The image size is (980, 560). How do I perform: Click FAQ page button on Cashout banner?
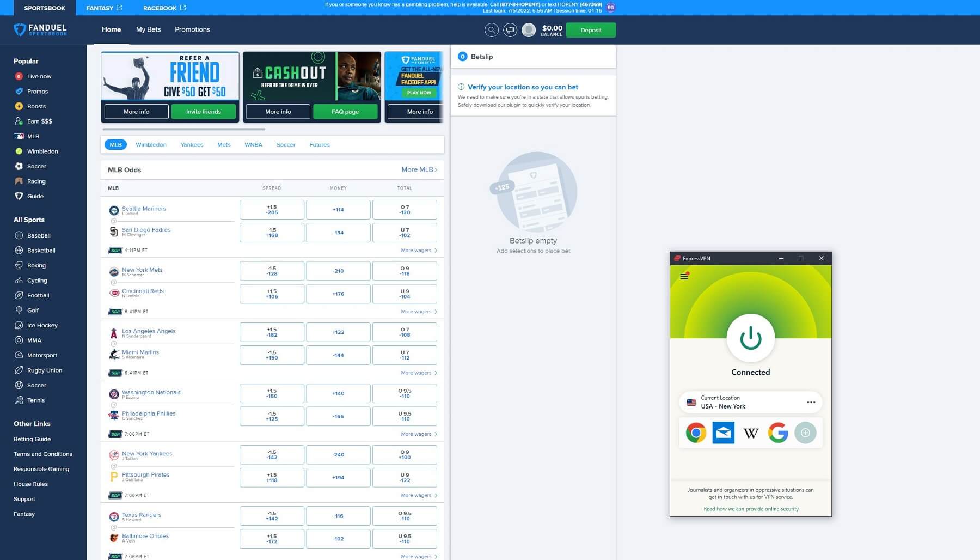click(345, 112)
